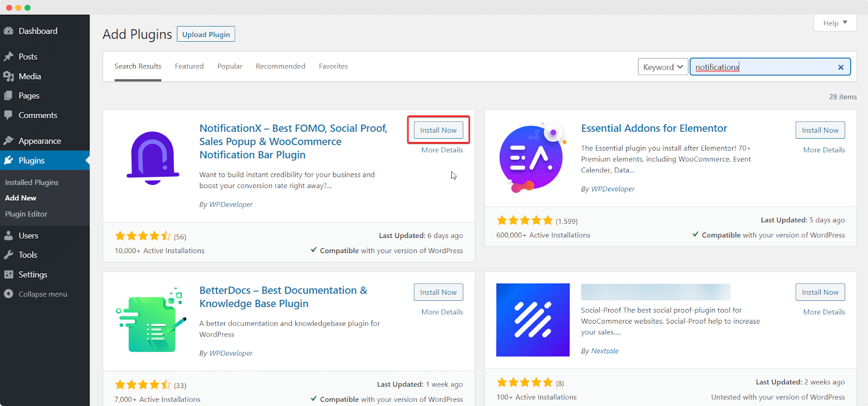This screenshot has height=406, width=868.
Task: Install Now for Nextsale Social-Proof plugin
Action: [820, 292]
